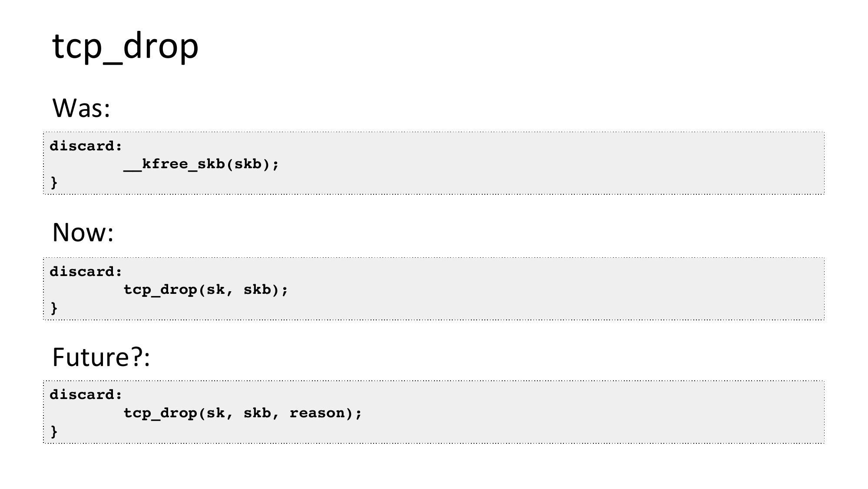
Task: Click "tcp_drop" function name in the Now block
Action: (160, 289)
